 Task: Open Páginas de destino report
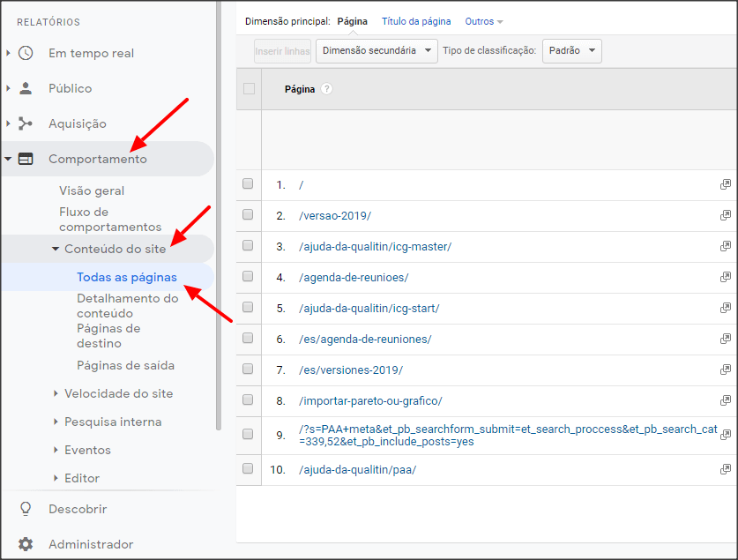click(108, 336)
